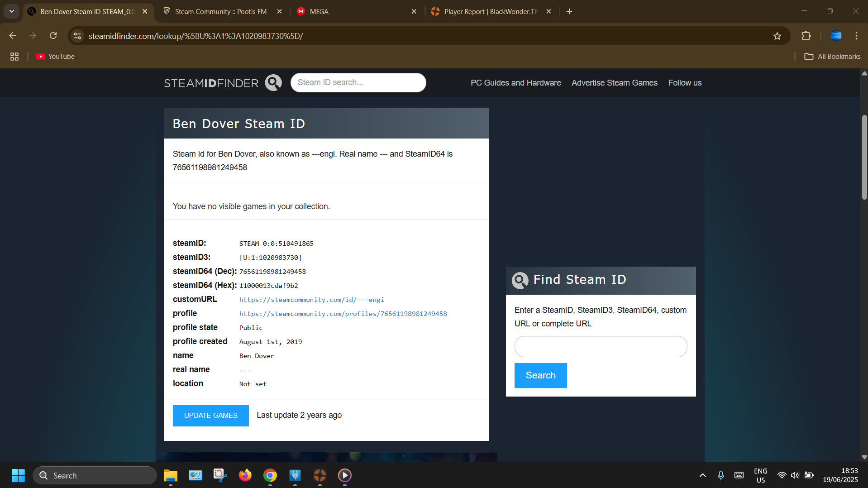The height and width of the screenshot is (488, 868).
Task: Click the profile created date August 1st, 2019
Action: tap(271, 342)
